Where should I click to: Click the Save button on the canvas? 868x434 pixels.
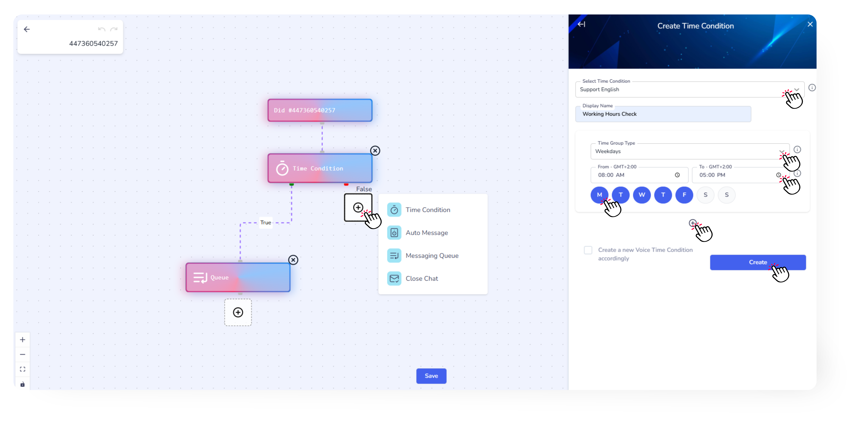click(431, 376)
